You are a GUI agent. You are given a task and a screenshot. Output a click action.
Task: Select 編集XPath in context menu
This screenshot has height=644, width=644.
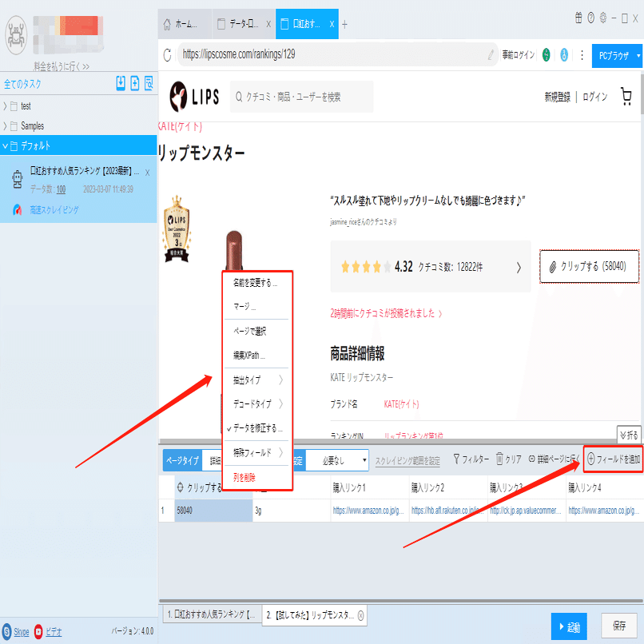point(249,356)
